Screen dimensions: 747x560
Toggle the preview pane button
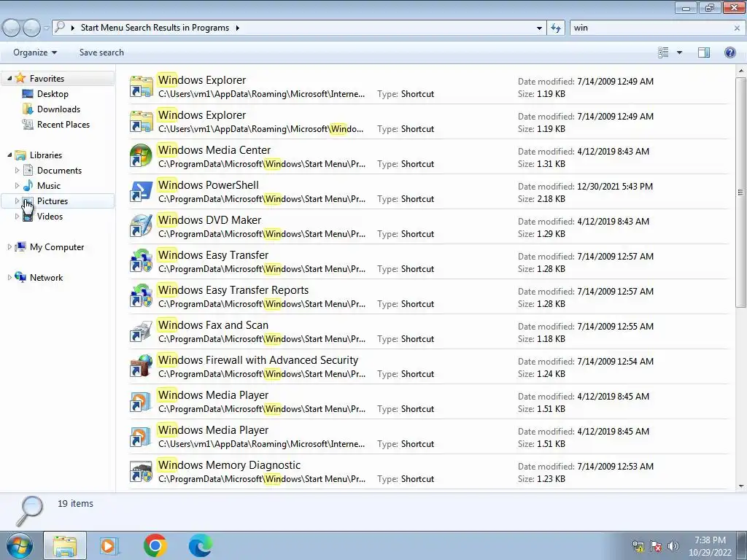click(704, 52)
